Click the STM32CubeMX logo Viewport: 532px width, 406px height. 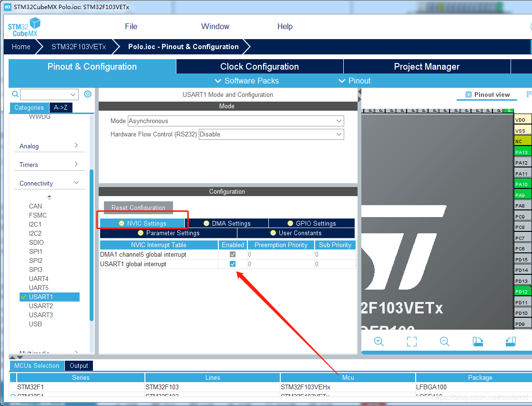point(24,27)
